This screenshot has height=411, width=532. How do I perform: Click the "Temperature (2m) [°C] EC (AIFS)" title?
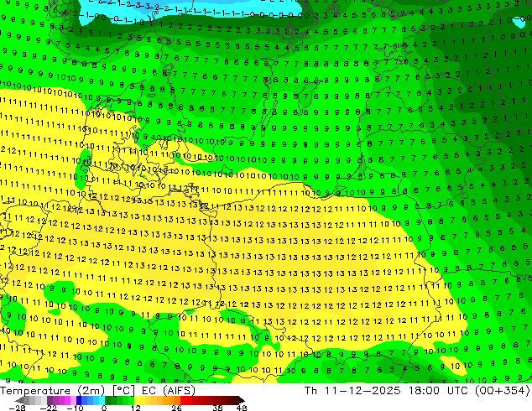coord(97,391)
